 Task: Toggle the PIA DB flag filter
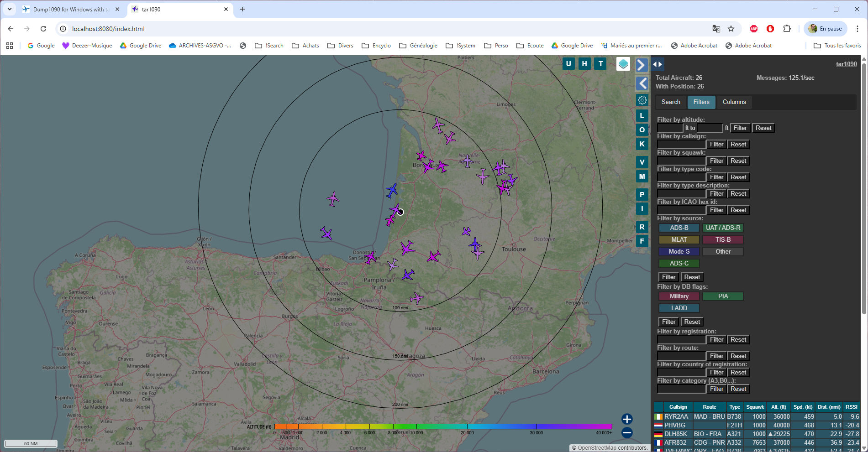723,296
